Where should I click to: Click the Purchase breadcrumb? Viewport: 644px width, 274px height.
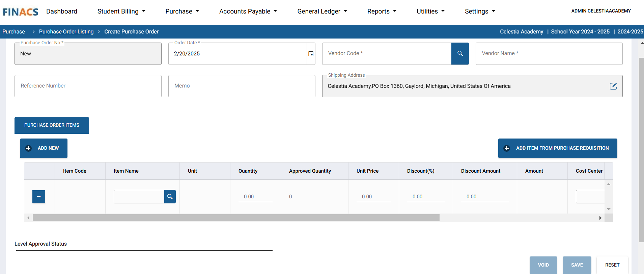click(x=13, y=32)
